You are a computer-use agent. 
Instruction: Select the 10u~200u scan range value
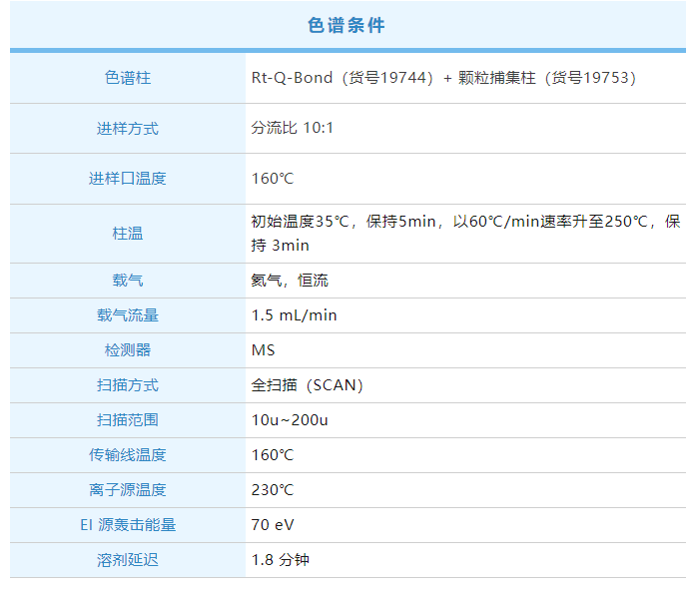coord(290,420)
